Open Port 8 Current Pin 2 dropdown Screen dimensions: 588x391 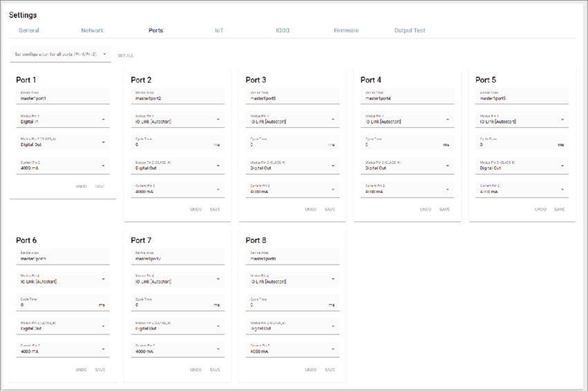point(292,350)
